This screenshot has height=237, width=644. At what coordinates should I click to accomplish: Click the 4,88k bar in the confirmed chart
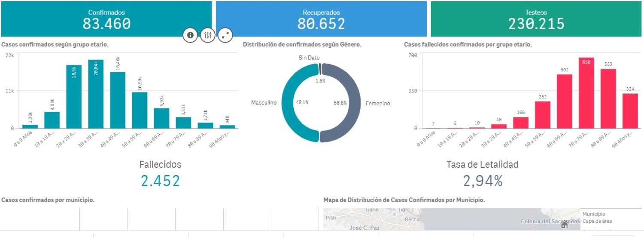coord(52,120)
